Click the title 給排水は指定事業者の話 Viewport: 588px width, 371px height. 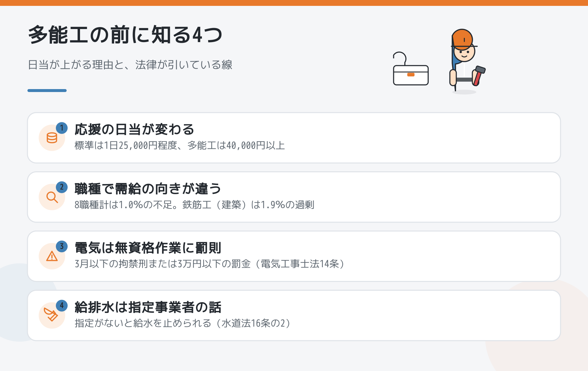click(x=148, y=307)
